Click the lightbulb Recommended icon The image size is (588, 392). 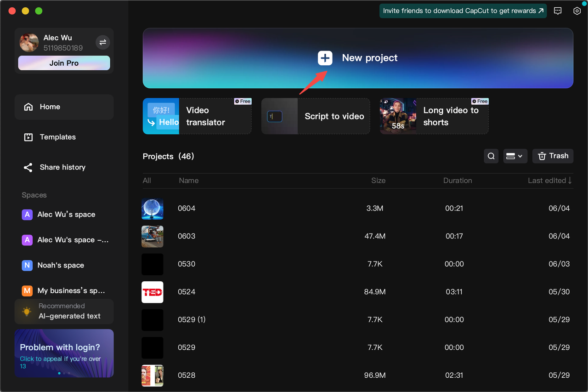pos(27,311)
